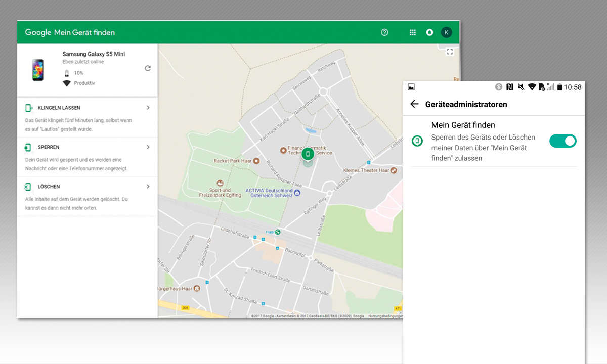607x364 pixels.
Task: Click the Geräteadministratoren title
Action: point(466,104)
